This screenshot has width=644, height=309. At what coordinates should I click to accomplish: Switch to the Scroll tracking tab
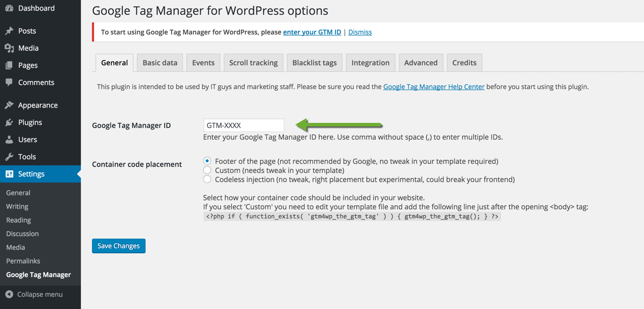point(253,63)
